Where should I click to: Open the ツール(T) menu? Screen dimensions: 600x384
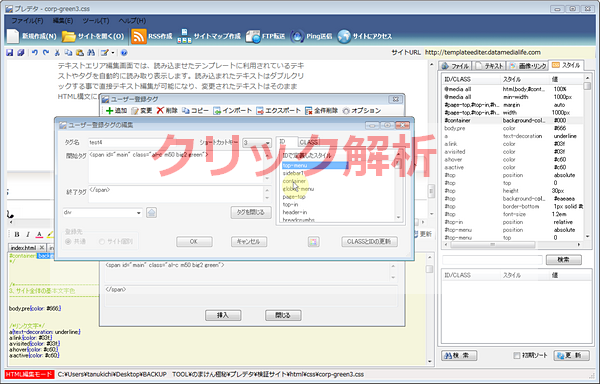pyautogui.click(x=96, y=21)
